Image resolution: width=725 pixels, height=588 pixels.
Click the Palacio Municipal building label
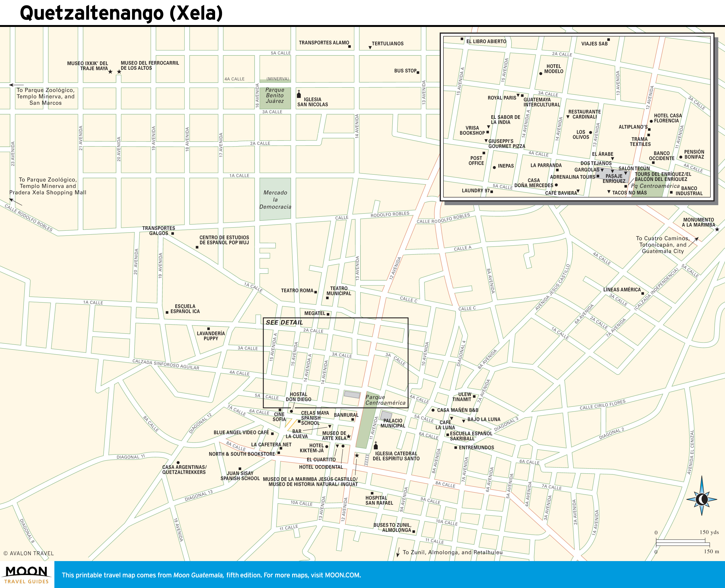pos(393,423)
